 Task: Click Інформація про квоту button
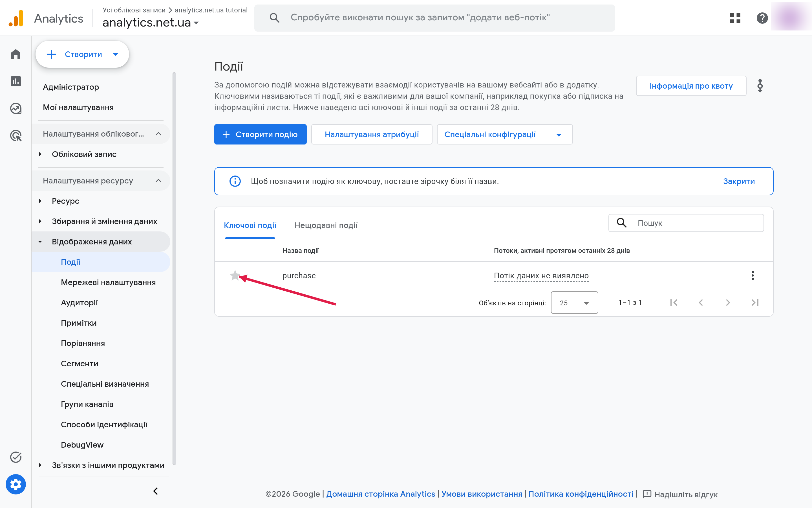[691, 86]
